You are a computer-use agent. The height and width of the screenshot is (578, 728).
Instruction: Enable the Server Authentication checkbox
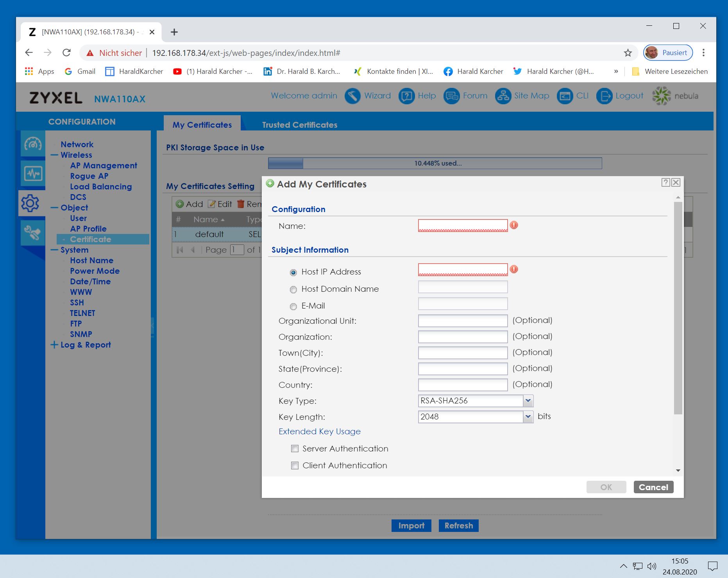point(295,449)
